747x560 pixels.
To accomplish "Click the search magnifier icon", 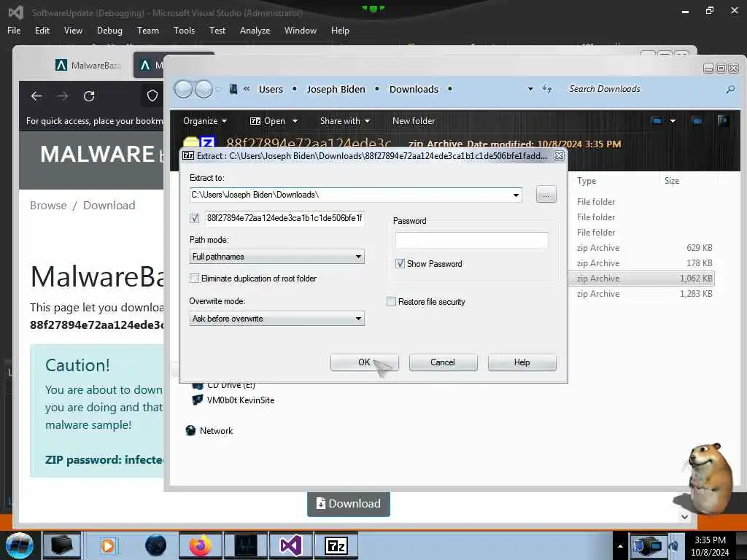I will tap(730, 89).
